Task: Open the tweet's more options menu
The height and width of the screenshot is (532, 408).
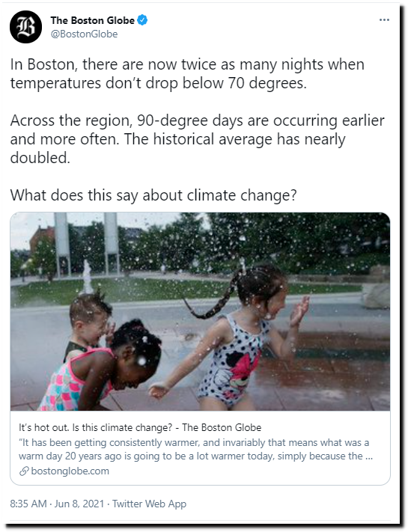Action: coord(384,20)
